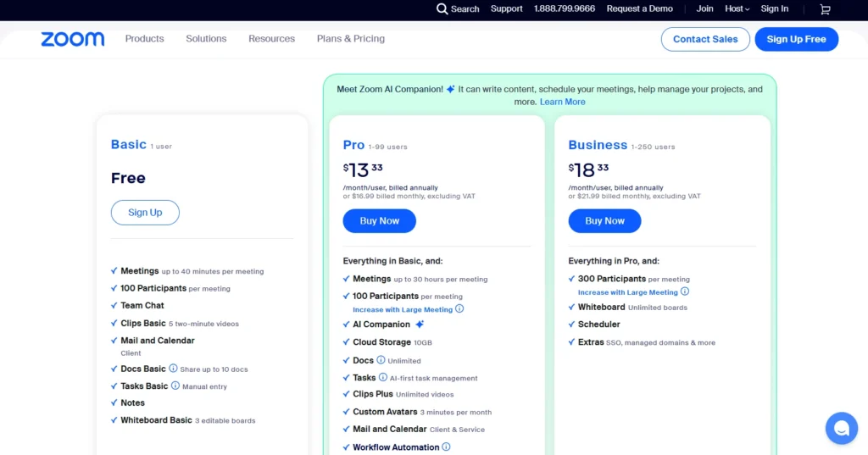The width and height of the screenshot is (868, 455).
Task: Click info icon beside Pro plan Docs
Action: pos(381,360)
